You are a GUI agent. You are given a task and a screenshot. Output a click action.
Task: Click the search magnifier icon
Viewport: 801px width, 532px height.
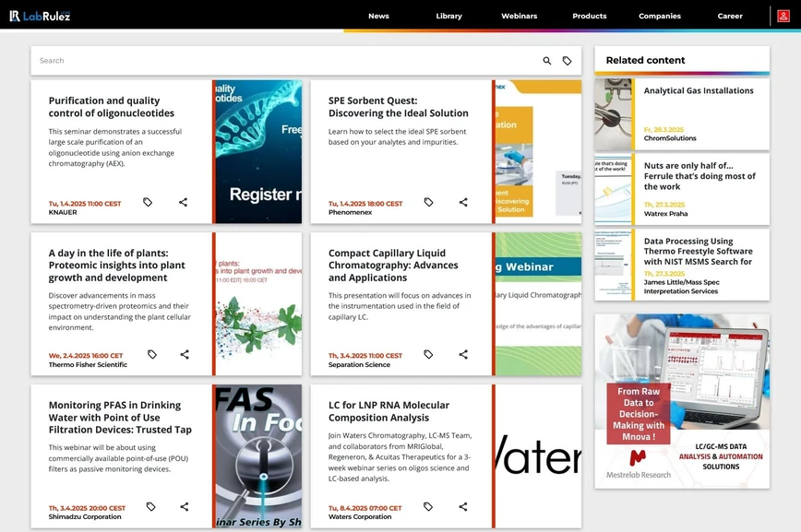546,60
